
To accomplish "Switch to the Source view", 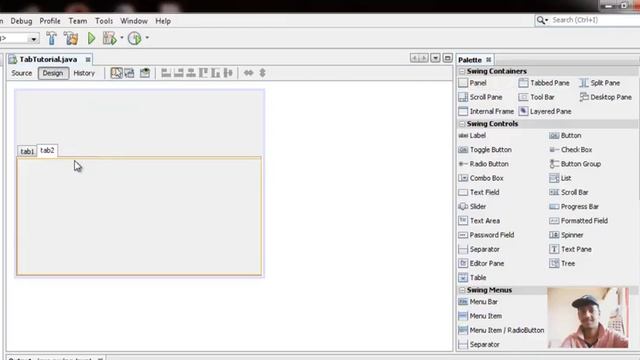I will pyautogui.click(x=22, y=73).
